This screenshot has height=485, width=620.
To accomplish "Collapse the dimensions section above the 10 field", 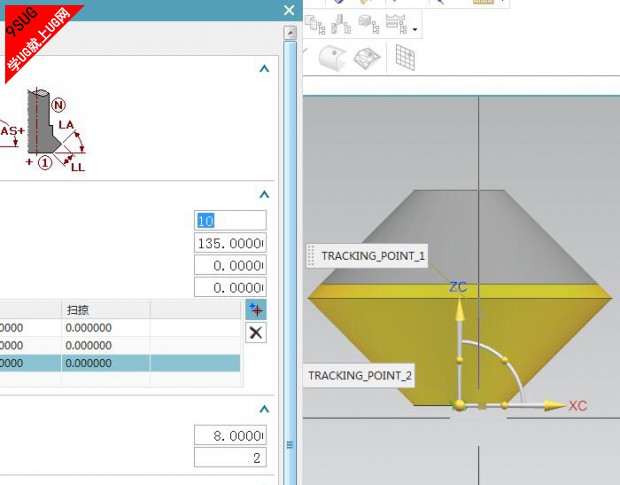I will (x=264, y=194).
